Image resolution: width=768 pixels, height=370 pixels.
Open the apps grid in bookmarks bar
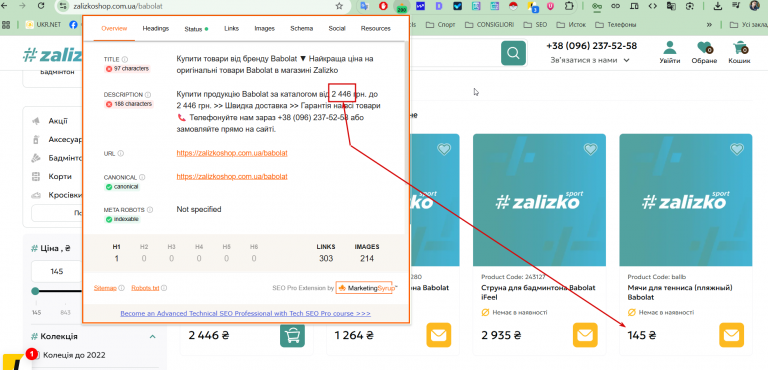[7, 24]
